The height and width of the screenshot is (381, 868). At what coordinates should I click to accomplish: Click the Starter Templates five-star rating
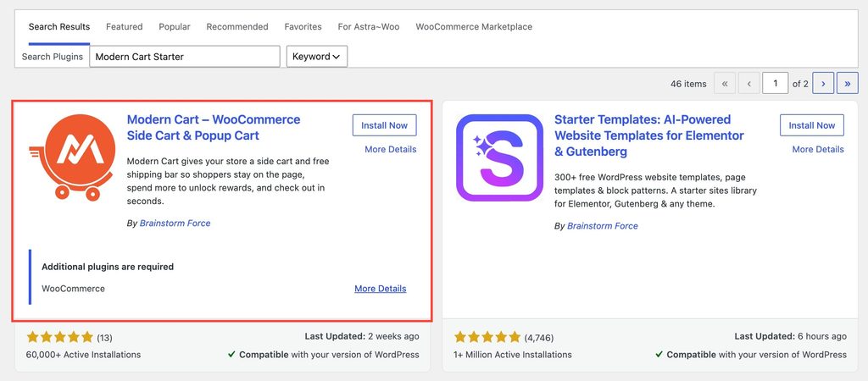(487, 337)
